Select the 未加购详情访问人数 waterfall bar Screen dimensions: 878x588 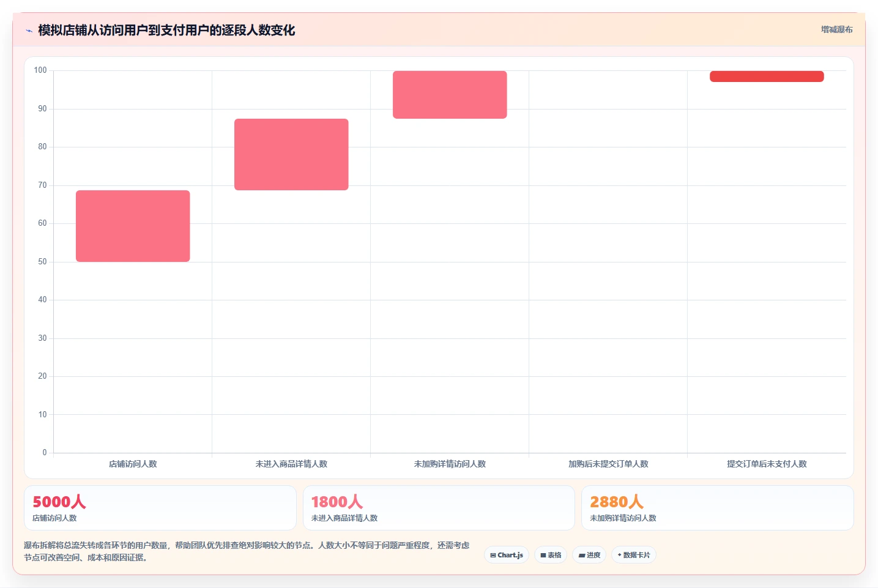[450, 95]
